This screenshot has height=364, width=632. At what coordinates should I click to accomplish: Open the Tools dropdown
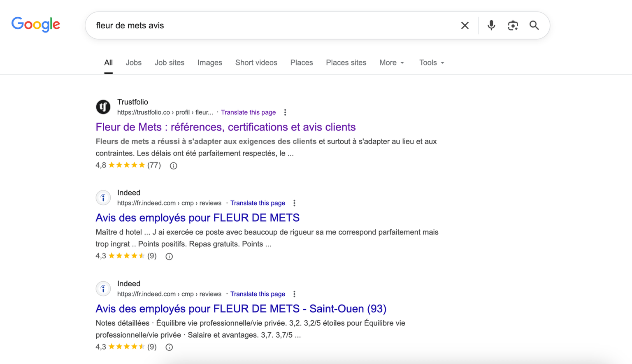coord(432,63)
